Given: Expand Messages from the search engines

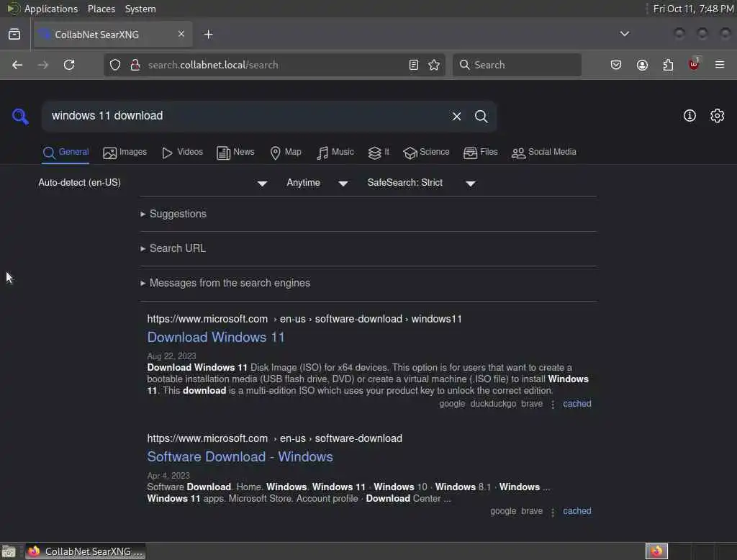Looking at the screenshot, I should 225,283.
